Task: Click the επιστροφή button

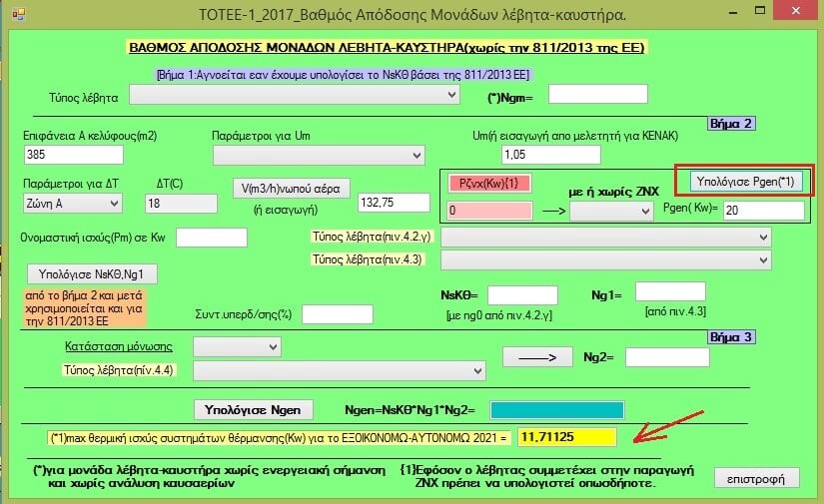Action: (757, 477)
